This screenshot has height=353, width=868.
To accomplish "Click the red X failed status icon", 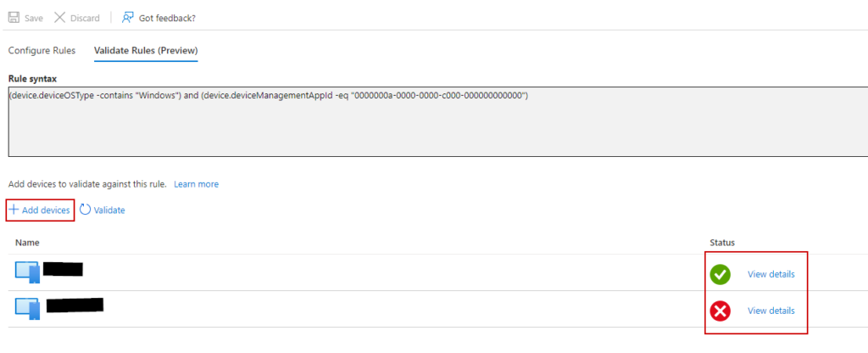I will [721, 311].
